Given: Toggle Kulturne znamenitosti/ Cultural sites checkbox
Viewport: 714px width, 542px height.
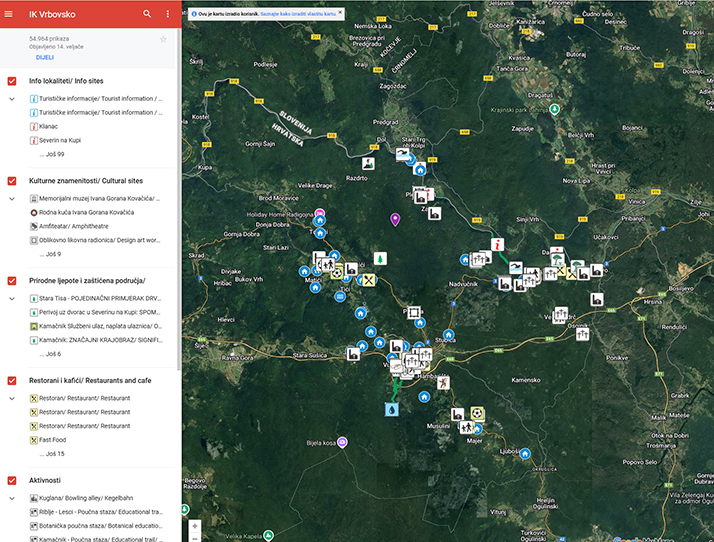Looking at the screenshot, I should (12, 181).
